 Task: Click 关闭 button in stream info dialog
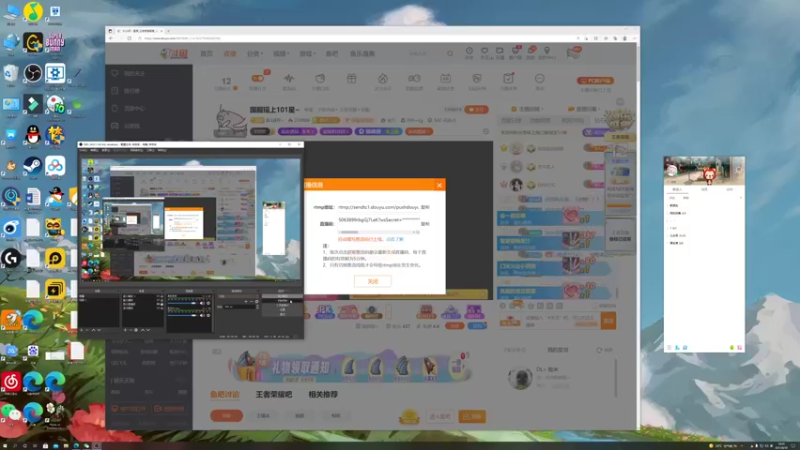click(373, 281)
